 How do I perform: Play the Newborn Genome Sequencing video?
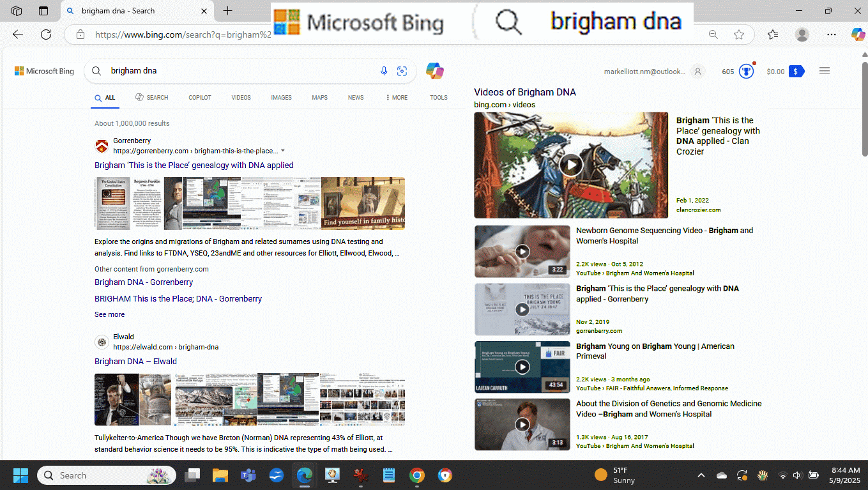pos(522,251)
